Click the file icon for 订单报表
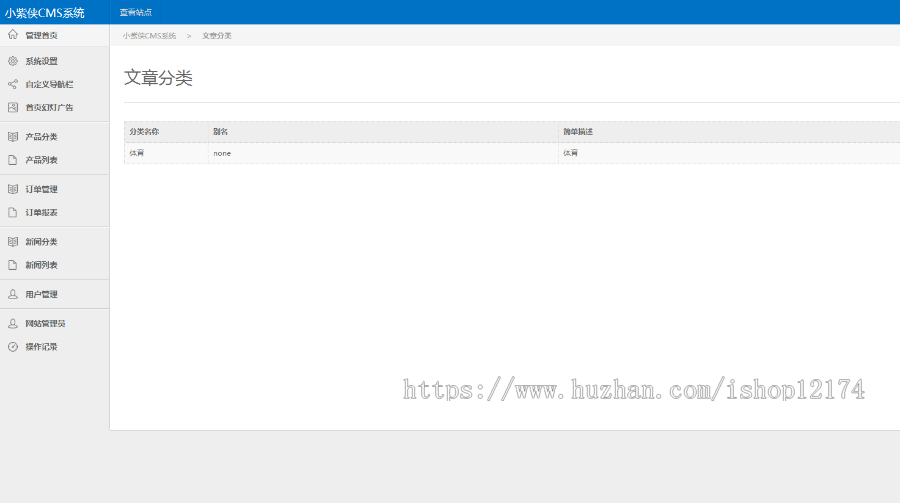900x503 pixels. pos(13,212)
